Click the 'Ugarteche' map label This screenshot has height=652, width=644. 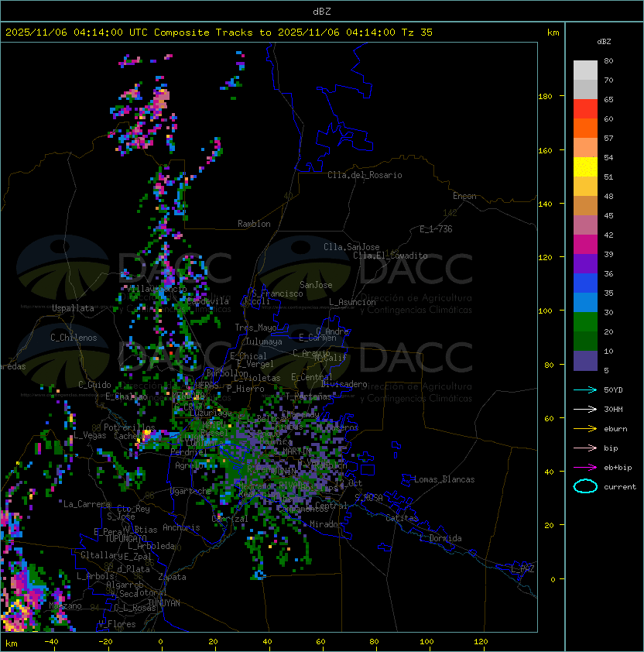pyautogui.click(x=191, y=491)
